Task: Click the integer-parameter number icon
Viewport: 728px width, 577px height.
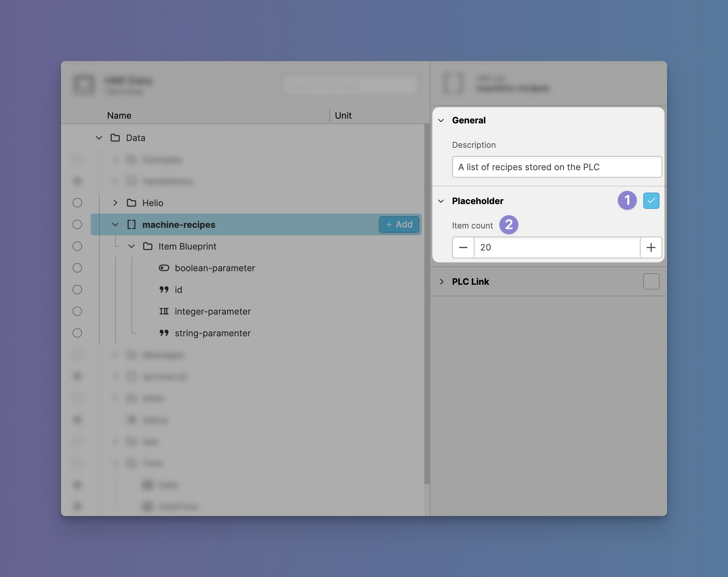Action: [x=164, y=311]
